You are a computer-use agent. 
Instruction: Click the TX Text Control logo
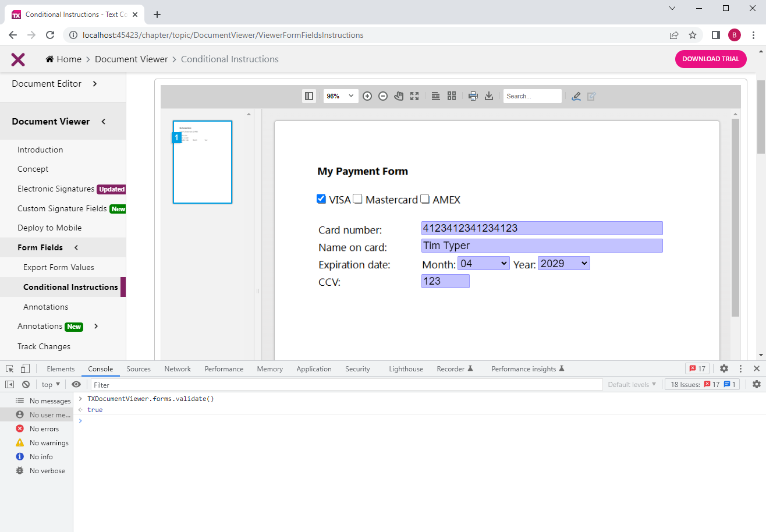tap(18, 59)
